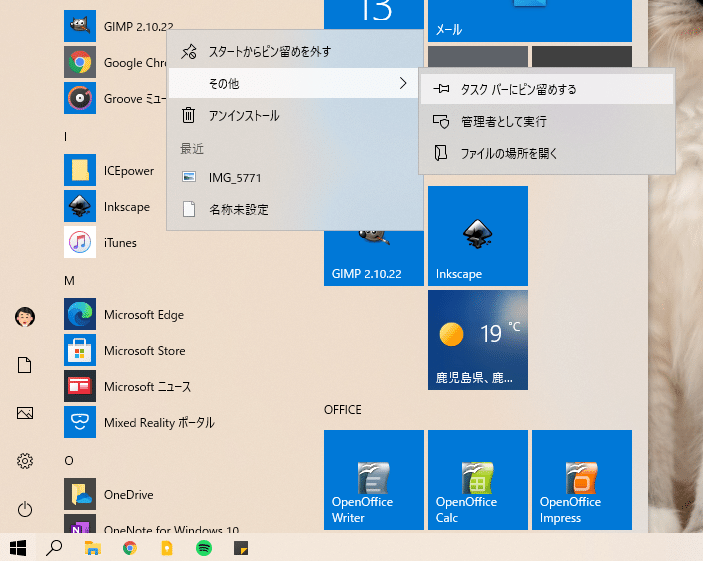Select タスク バーにピン留めする
The height and width of the screenshot is (561, 703).
pyautogui.click(x=547, y=89)
